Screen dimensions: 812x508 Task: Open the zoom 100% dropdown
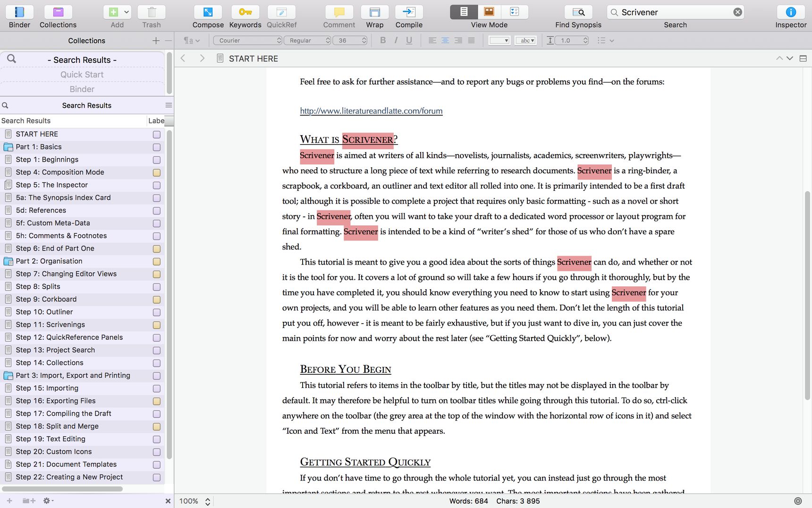[195, 501]
